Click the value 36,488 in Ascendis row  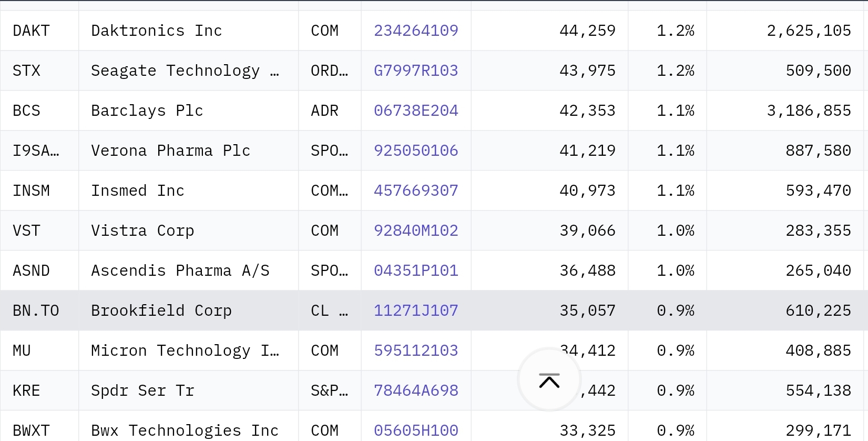click(x=587, y=270)
